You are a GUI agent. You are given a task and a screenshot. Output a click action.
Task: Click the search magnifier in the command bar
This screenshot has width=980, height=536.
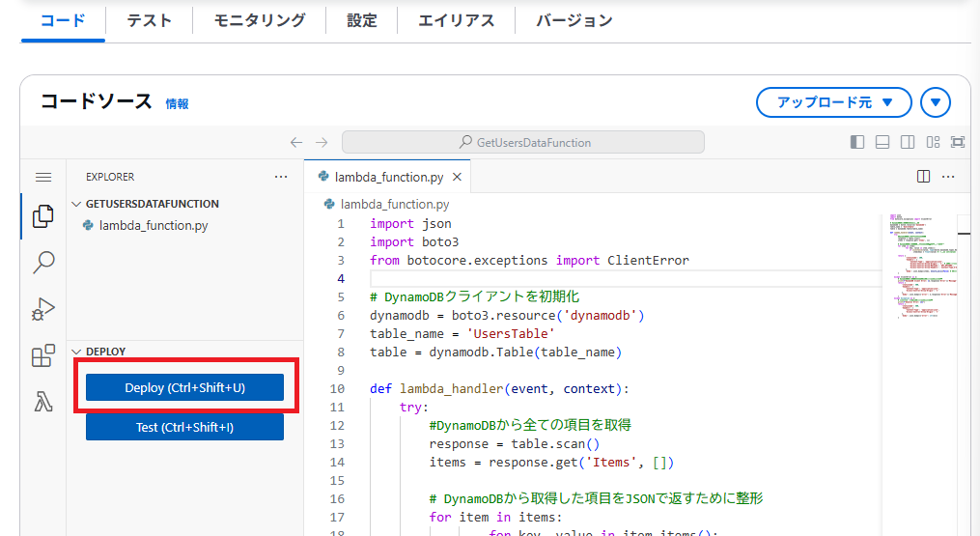pyautogui.click(x=465, y=142)
